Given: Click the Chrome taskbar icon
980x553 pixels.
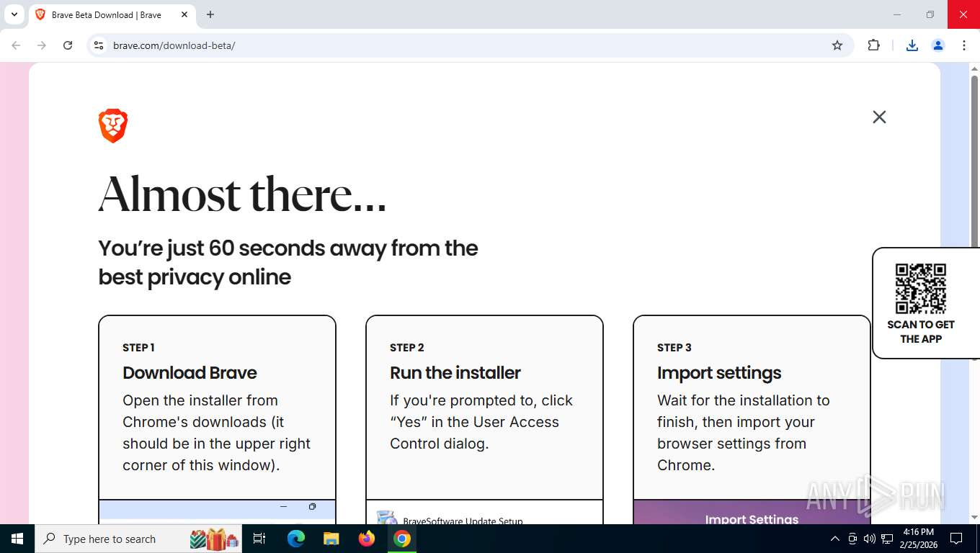Looking at the screenshot, I should [402, 539].
